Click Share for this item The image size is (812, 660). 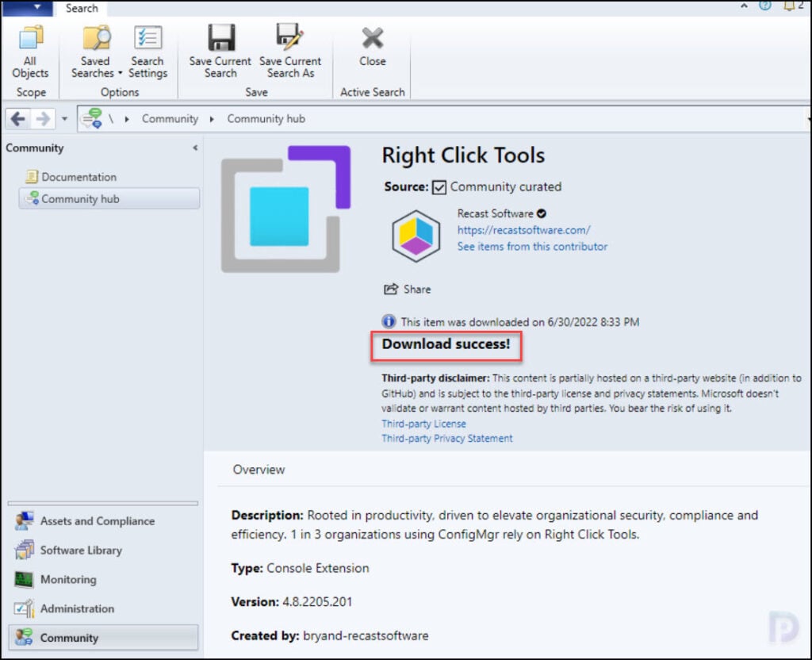[407, 289]
